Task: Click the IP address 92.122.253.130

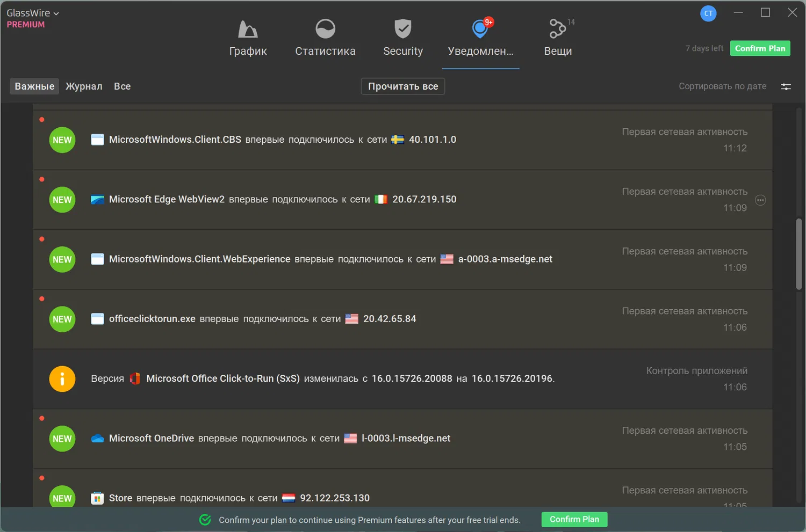Action: [x=335, y=498]
